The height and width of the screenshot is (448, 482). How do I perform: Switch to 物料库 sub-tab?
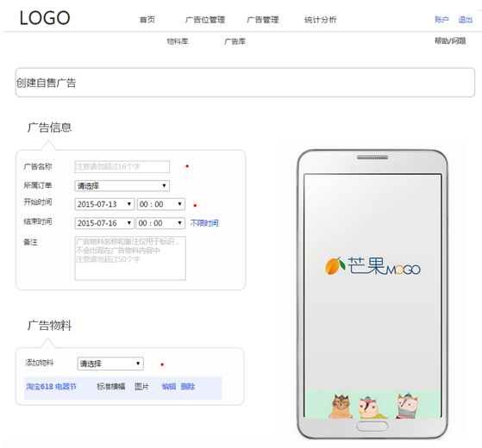178,41
